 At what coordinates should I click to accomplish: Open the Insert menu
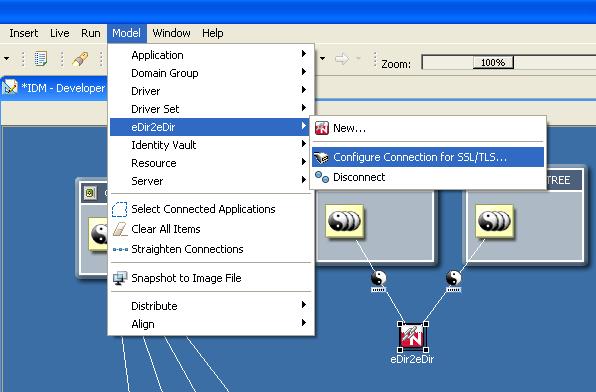tap(24, 33)
